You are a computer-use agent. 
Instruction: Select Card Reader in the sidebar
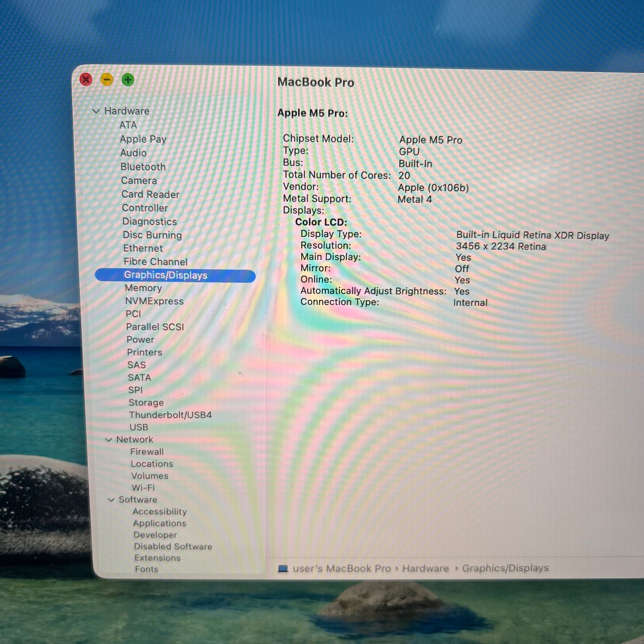(151, 194)
